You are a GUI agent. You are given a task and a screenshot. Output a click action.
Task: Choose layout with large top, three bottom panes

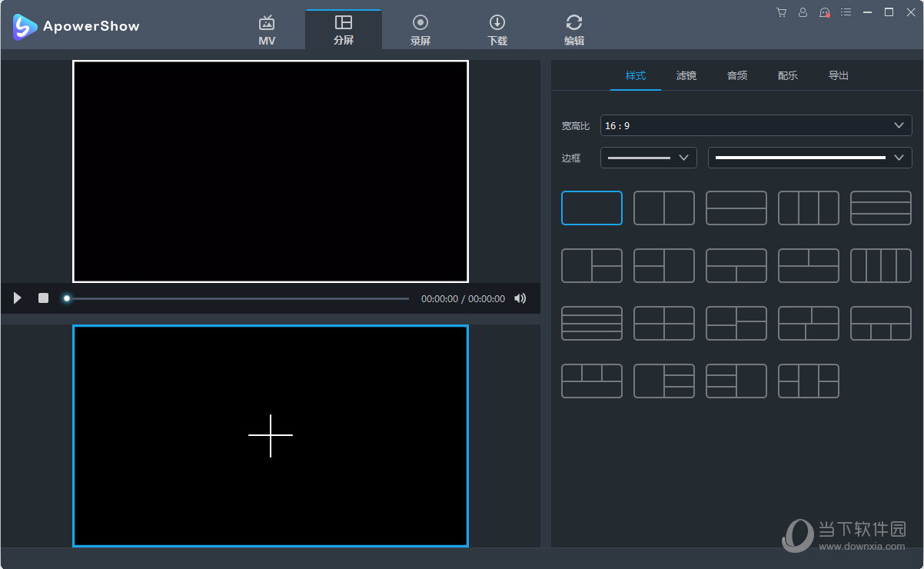(881, 323)
